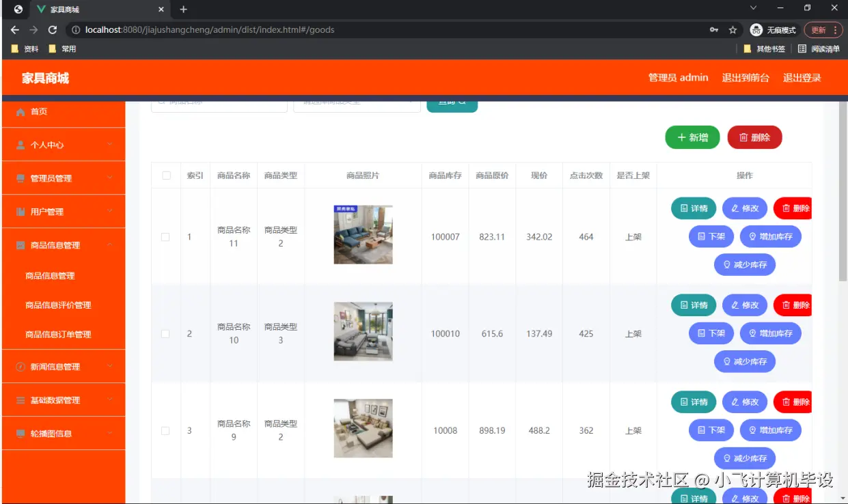This screenshot has height=504, width=848.
Task: Check the checkbox for row 2
Action: 165,334
